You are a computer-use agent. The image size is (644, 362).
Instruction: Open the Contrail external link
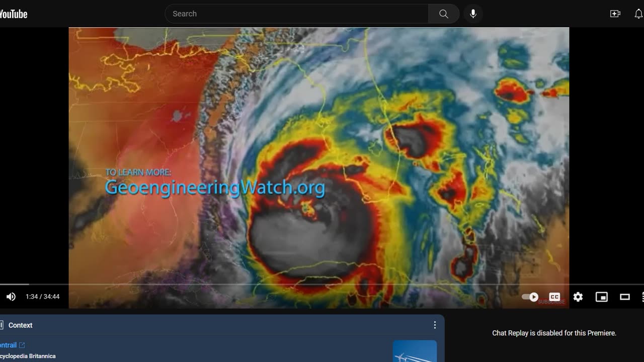pos(13,345)
